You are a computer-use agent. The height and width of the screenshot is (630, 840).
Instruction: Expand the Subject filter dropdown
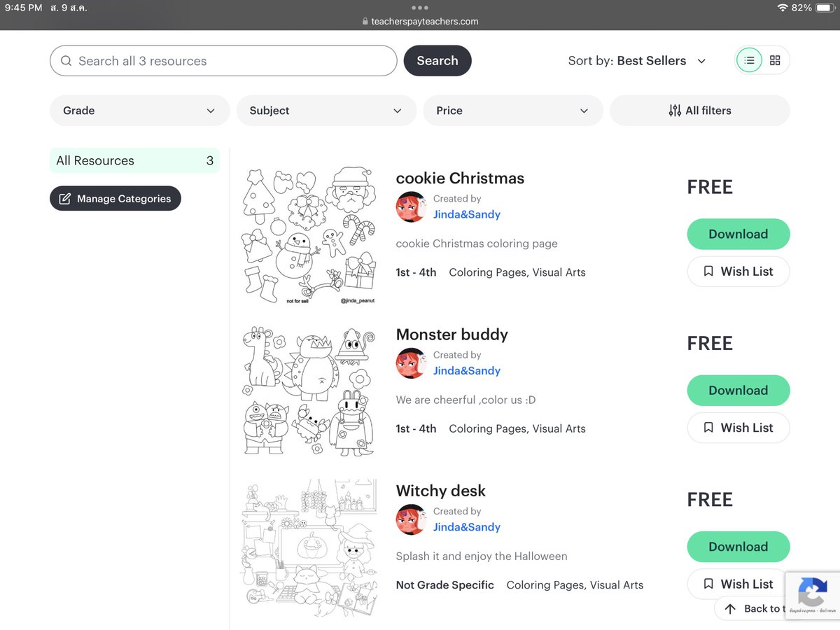(x=326, y=111)
